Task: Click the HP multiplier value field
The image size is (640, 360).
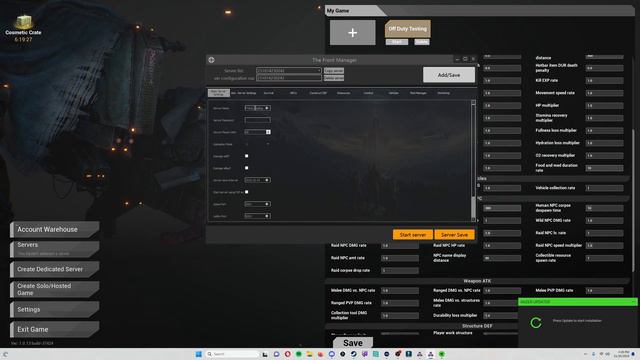Action: coord(604,105)
